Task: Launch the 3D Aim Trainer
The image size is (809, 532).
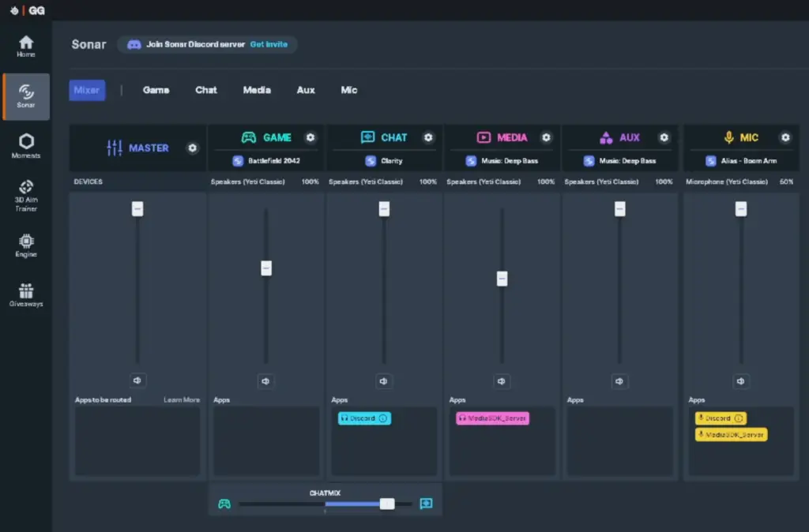Action: tap(26, 196)
